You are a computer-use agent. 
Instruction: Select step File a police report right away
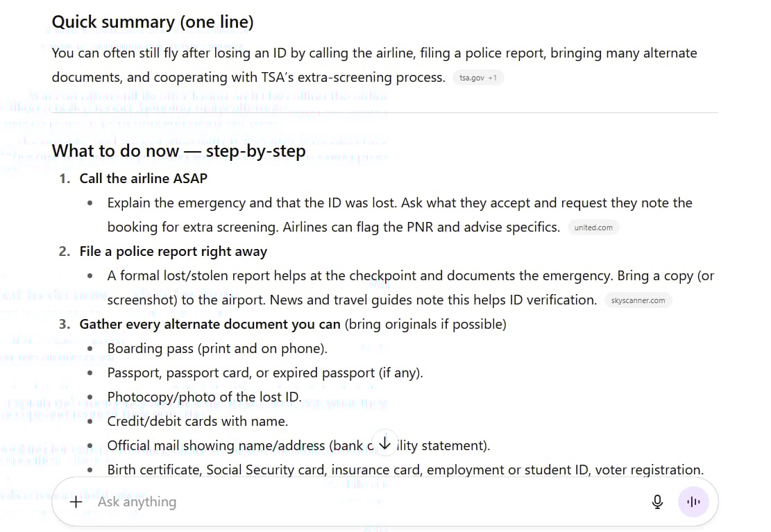173,251
